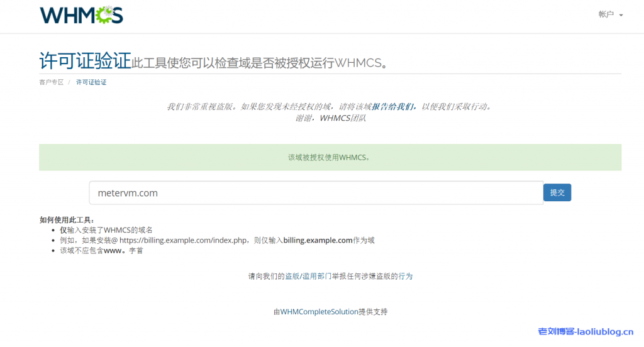The image size is (644, 347).
Task: Click the WHMCS logo in the header
Action: pyautogui.click(x=81, y=15)
